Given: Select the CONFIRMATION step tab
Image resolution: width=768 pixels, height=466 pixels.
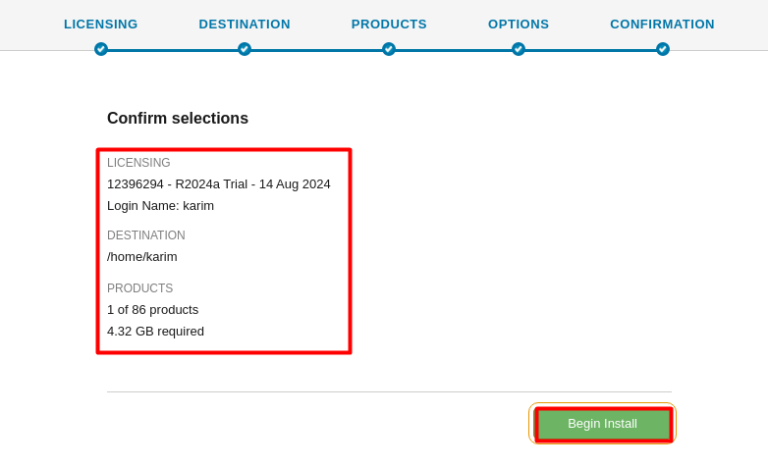Looking at the screenshot, I should point(662,24).
